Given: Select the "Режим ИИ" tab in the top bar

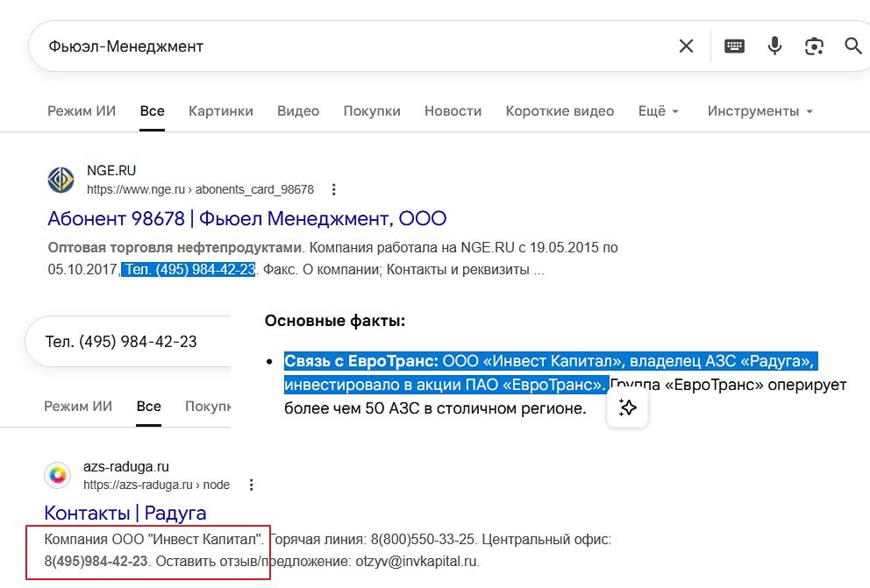Looking at the screenshot, I should [82, 111].
